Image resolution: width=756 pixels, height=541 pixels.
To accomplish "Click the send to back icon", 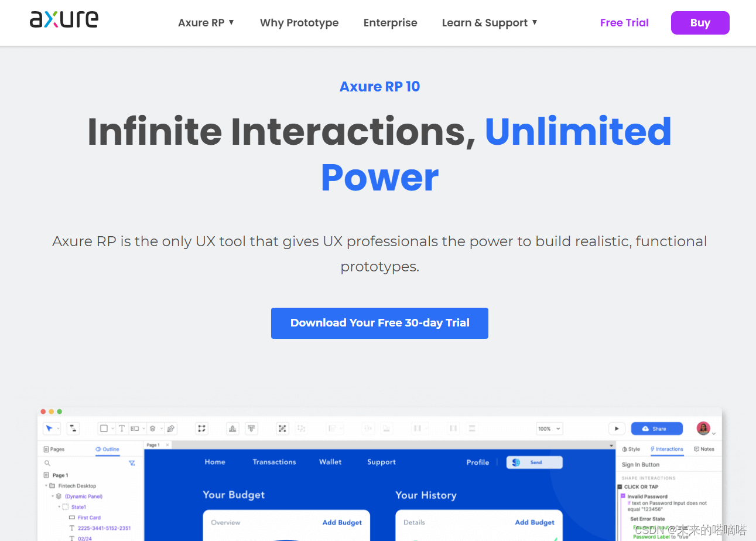I will coord(251,428).
